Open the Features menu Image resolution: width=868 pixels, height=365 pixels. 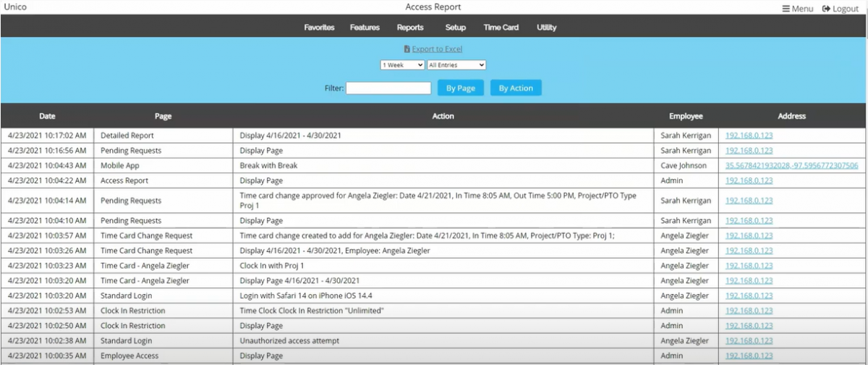[x=365, y=28]
